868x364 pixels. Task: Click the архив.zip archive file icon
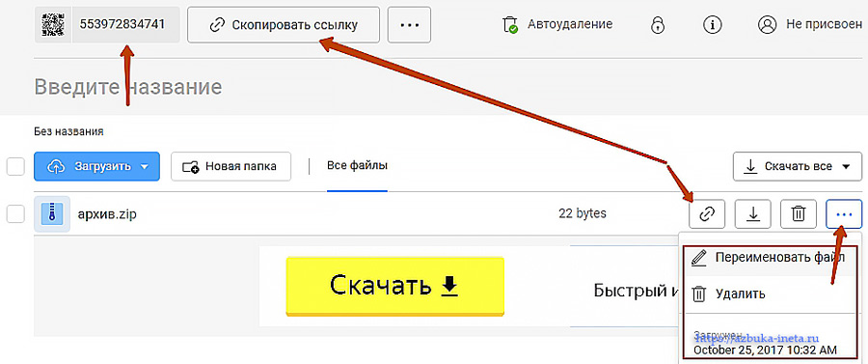51,213
